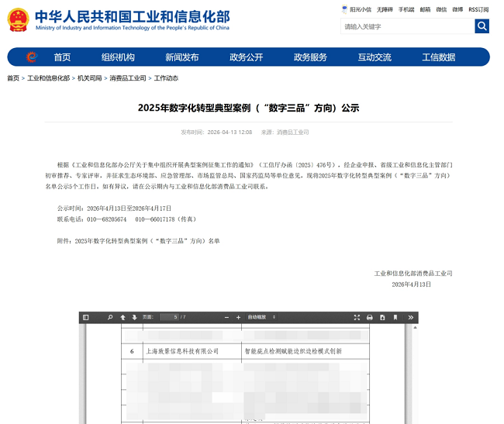This screenshot has height=424, width=504.
Task: Click the 阳光小信 robot icon
Action: coord(344,9)
